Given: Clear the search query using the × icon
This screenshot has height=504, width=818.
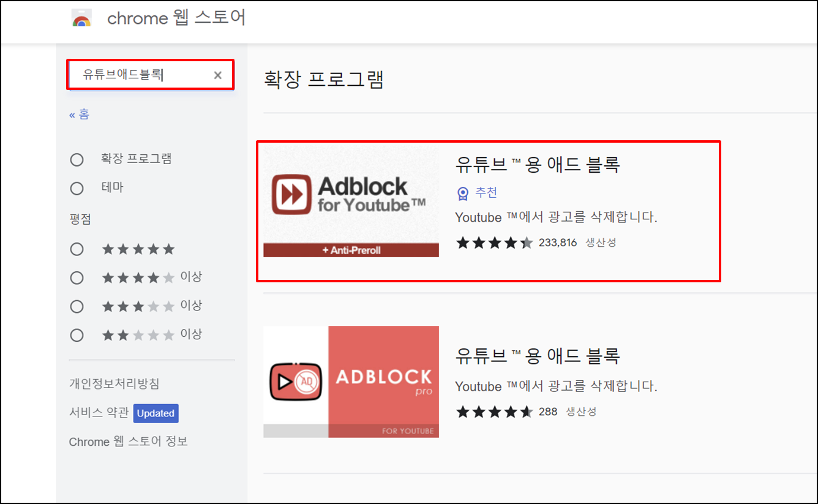Looking at the screenshot, I should [217, 75].
